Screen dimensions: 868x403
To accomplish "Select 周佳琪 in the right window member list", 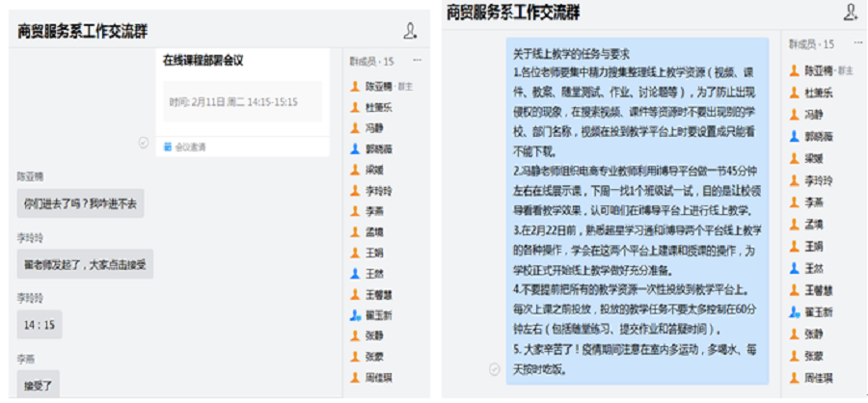I will (818, 379).
